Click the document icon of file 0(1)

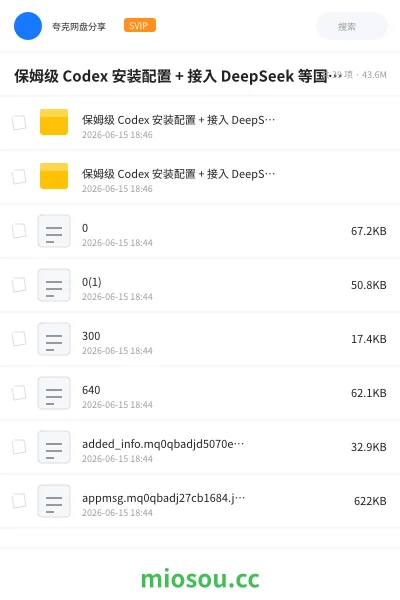point(54,285)
